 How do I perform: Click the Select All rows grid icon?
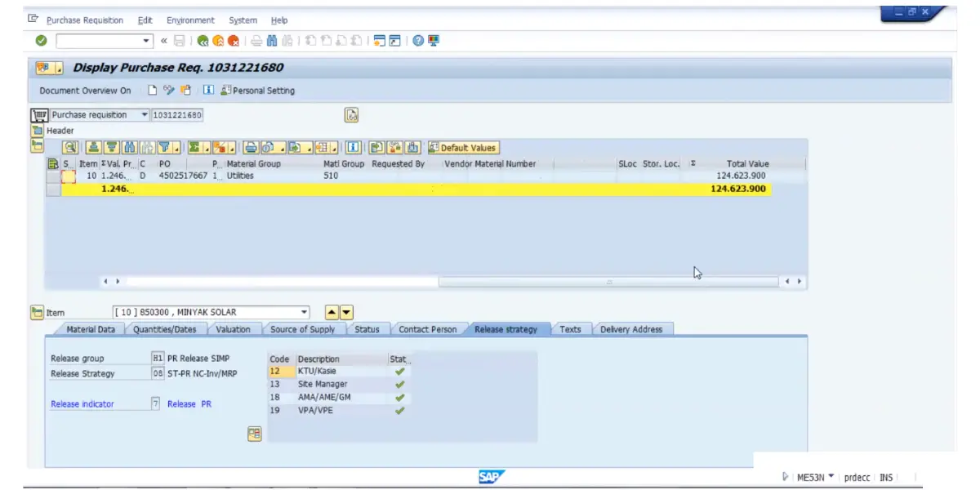53,164
